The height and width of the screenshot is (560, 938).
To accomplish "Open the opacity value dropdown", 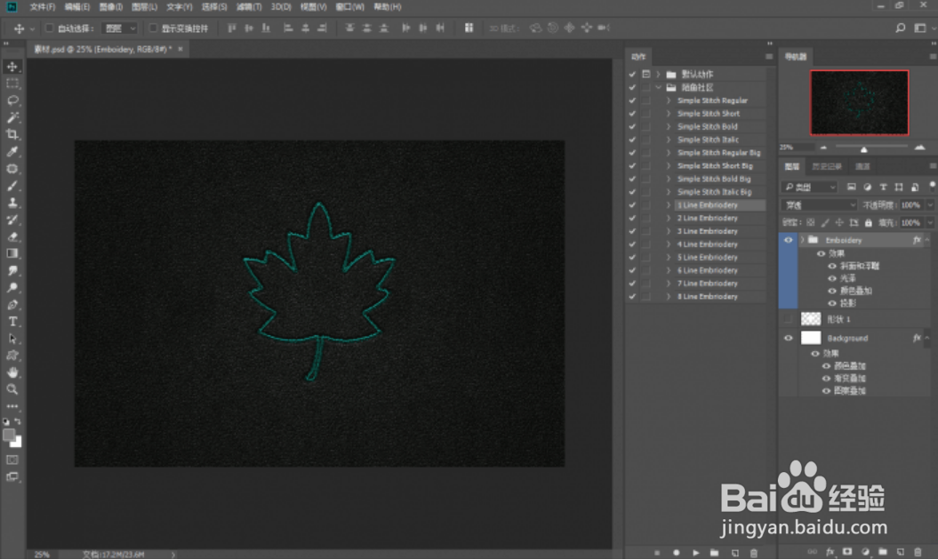I will 930,205.
